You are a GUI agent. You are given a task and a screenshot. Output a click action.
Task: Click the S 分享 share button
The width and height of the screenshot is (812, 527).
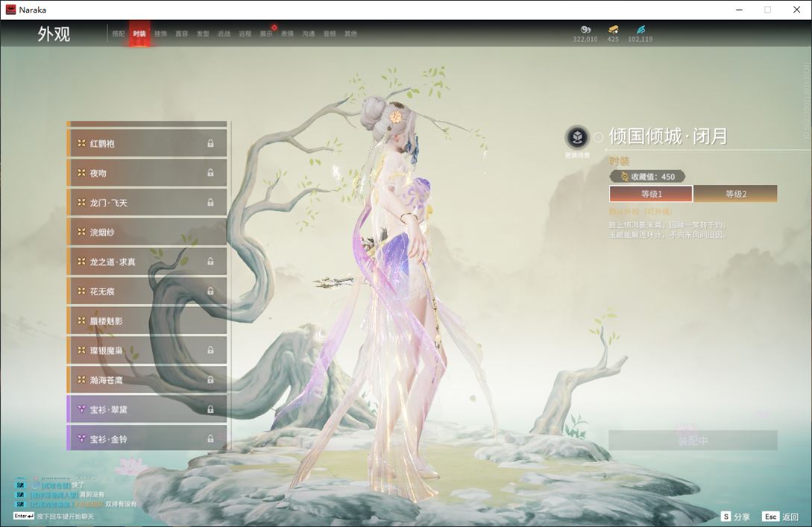[735, 517]
